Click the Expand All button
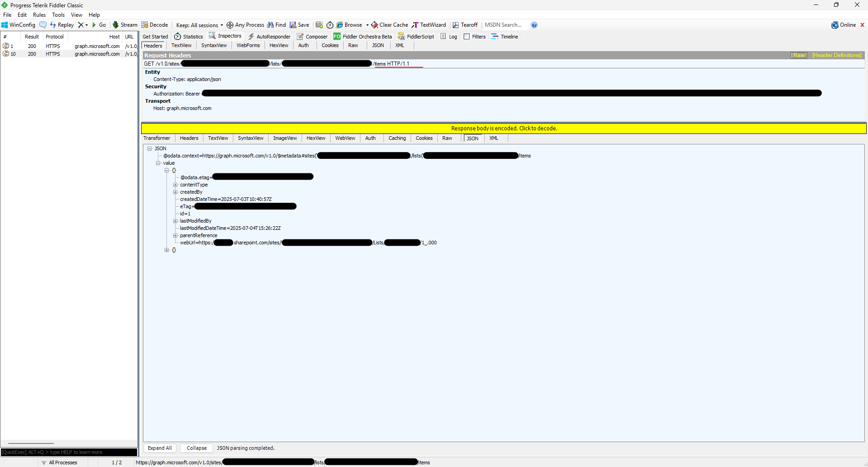This screenshot has width=868, height=467. coord(159,448)
